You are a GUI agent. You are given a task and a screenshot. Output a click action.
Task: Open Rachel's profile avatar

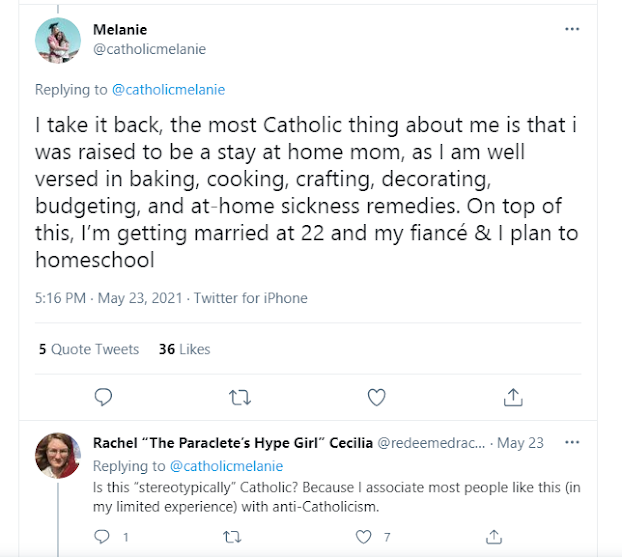[x=58, y=455]
